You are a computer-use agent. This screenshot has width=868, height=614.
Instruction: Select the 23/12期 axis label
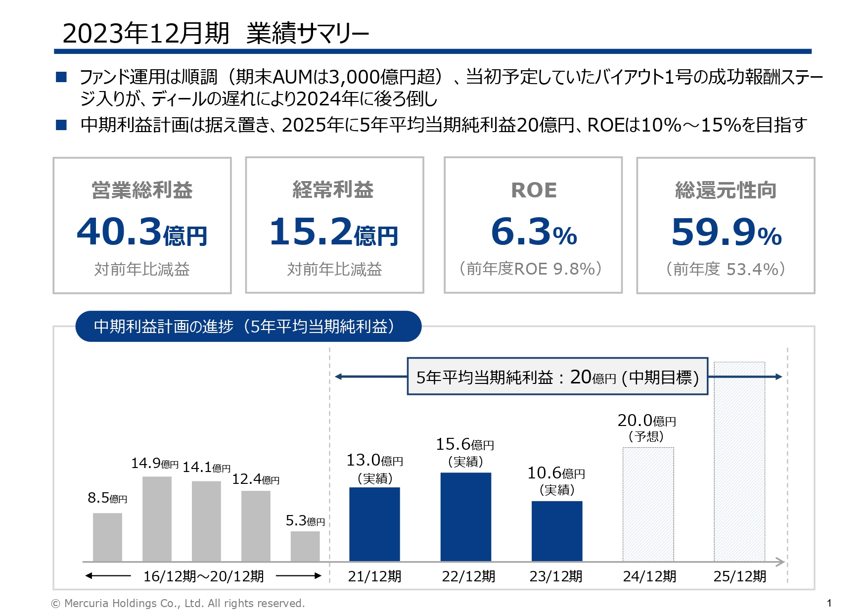click(556, 575)
